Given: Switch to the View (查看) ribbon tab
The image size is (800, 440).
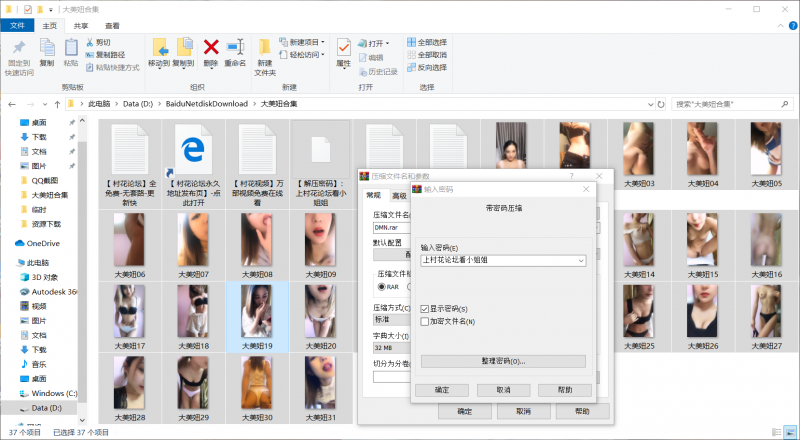Looking at the screenshot, I should pyautogui.click(x=112, y=26).
